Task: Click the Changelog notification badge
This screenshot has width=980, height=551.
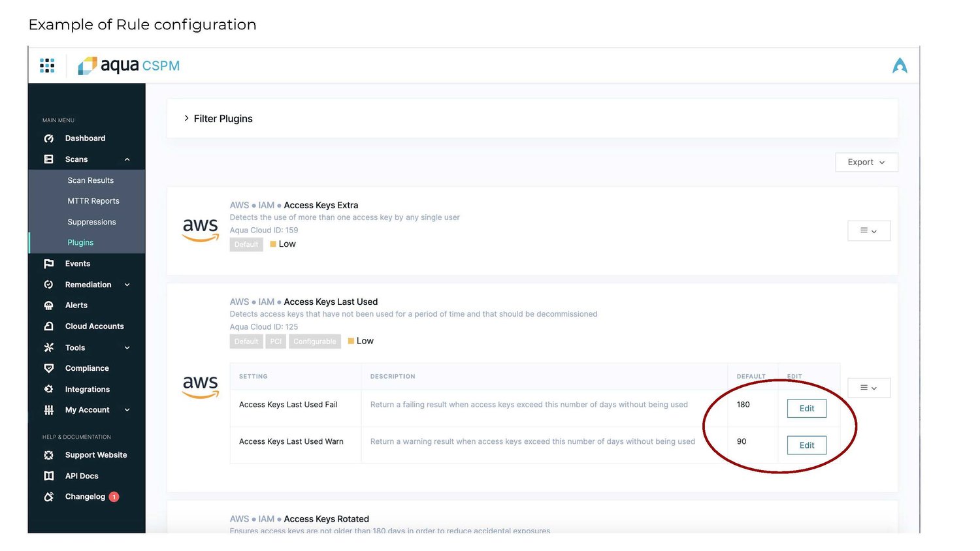Action: click(x=114, y=497)
